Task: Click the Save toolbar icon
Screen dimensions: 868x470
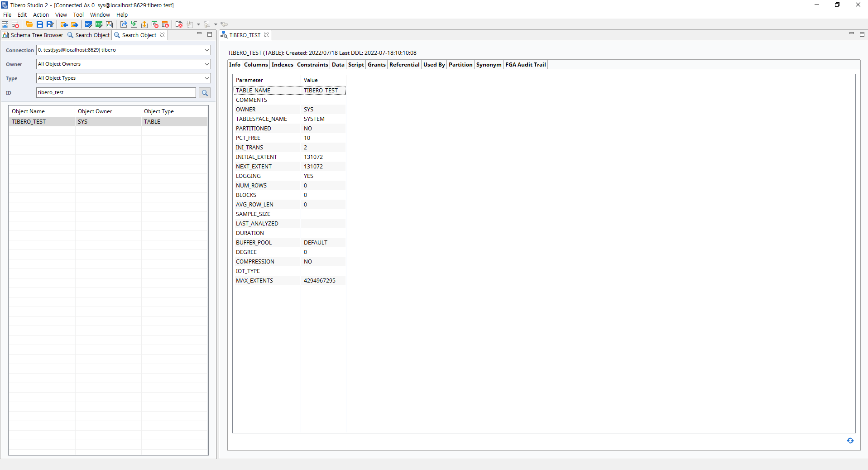Action: (39, 24)
